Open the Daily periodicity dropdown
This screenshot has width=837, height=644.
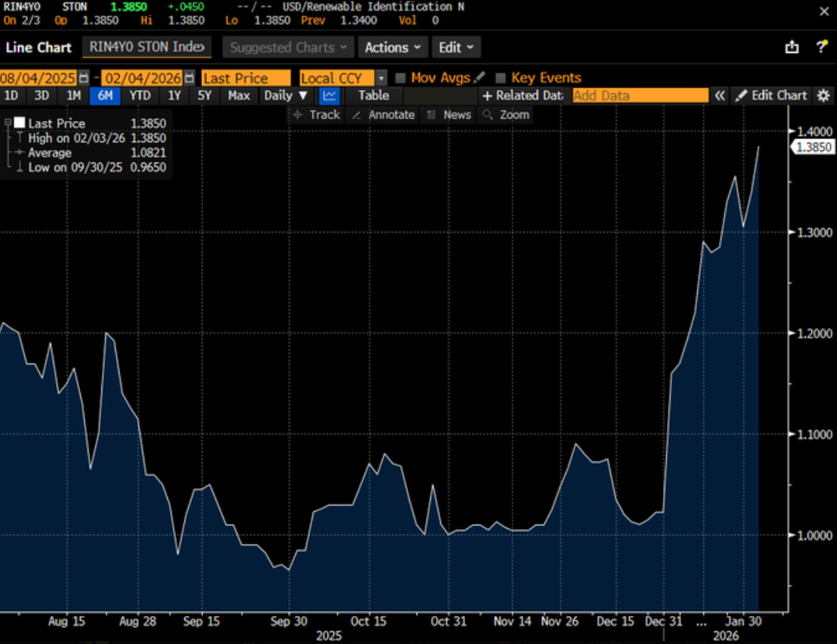tap(286, 96)
